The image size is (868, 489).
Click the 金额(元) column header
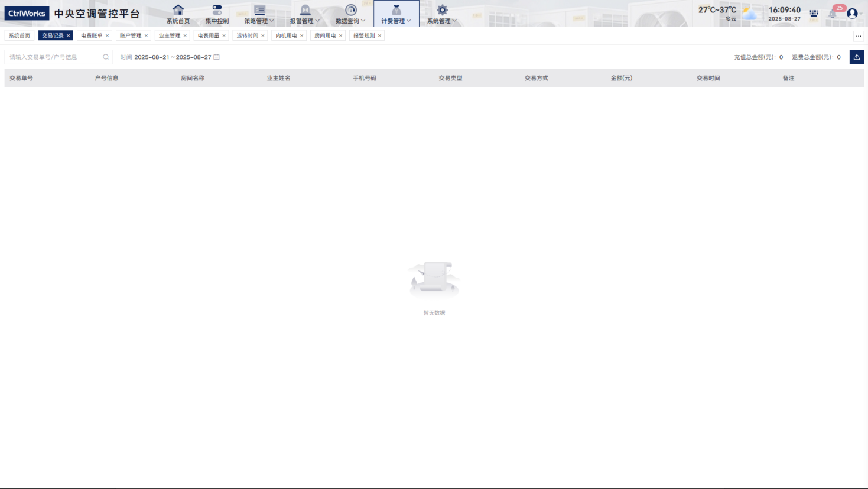click(x=621, y=78)
